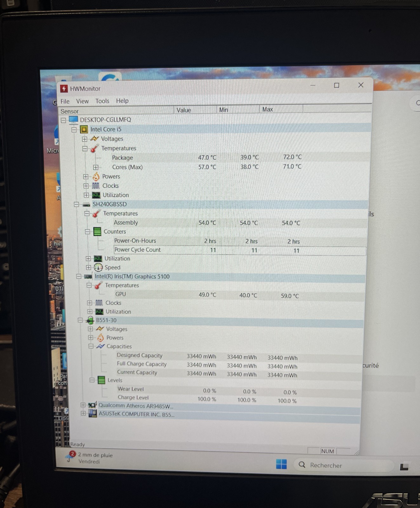
Task: Click the SH240GBSSD drive icon
Action: [86, 204]
